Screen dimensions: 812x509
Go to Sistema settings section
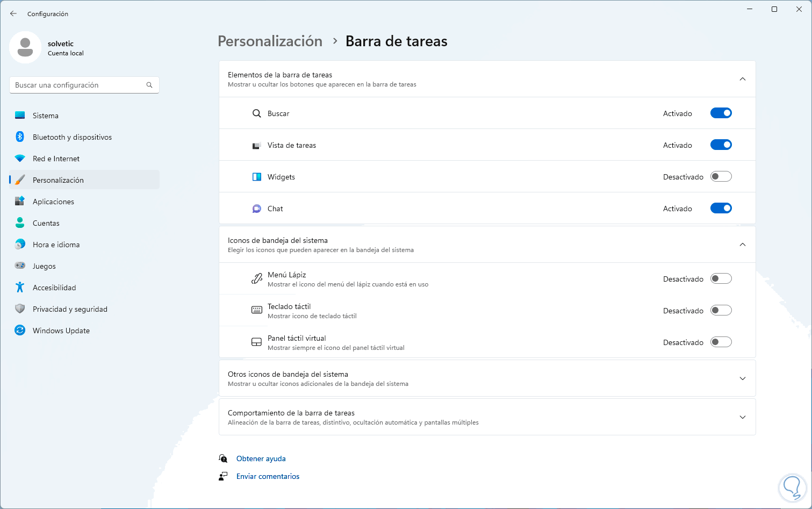point(46,116)
